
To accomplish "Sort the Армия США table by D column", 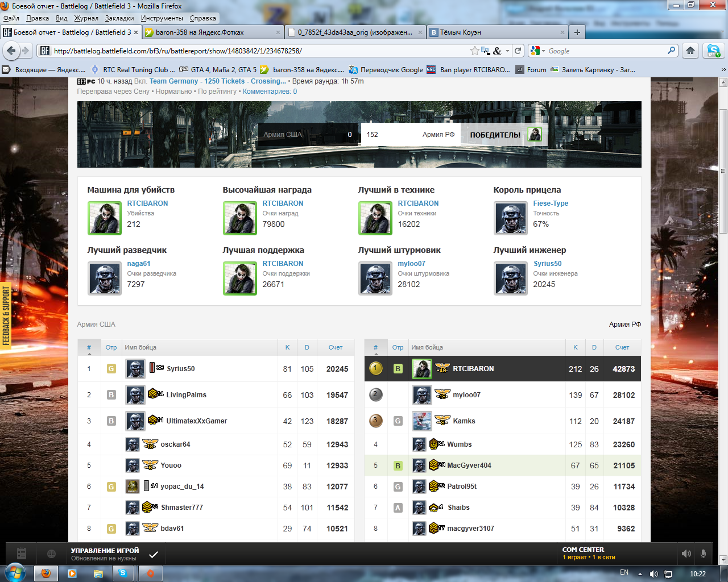I will coord(307,347).
